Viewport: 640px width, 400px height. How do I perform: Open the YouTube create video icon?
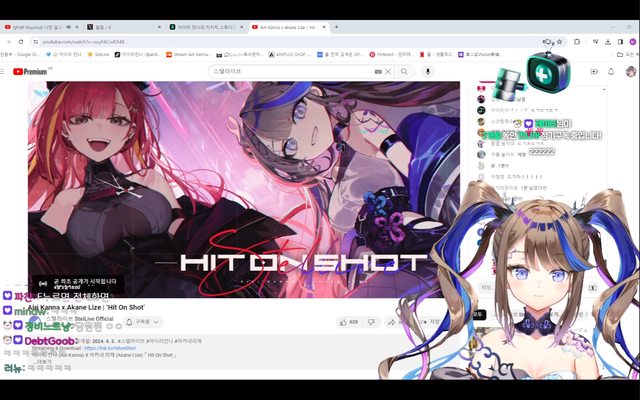pos(592,72)
